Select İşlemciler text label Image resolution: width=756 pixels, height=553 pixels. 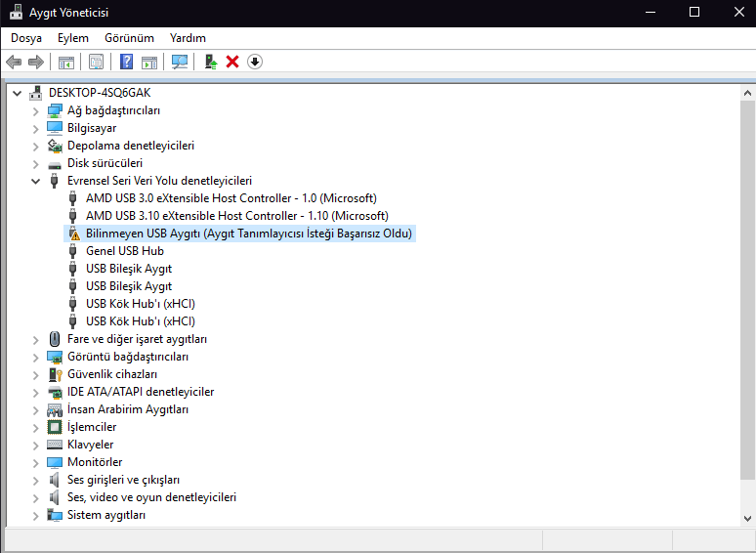pos(92,427)
